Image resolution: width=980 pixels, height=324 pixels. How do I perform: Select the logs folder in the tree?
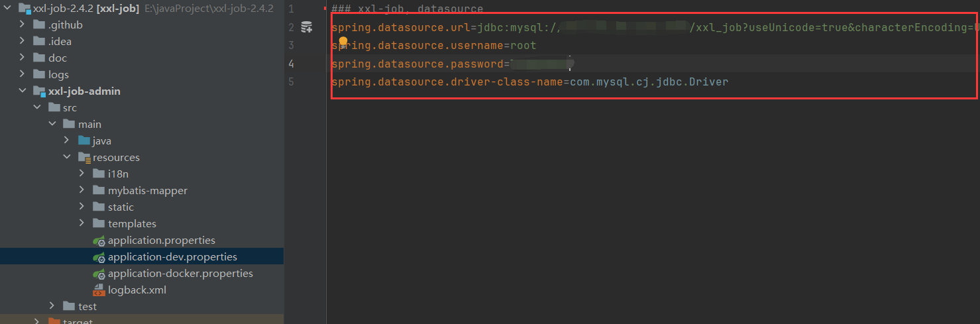pos(58,74)
